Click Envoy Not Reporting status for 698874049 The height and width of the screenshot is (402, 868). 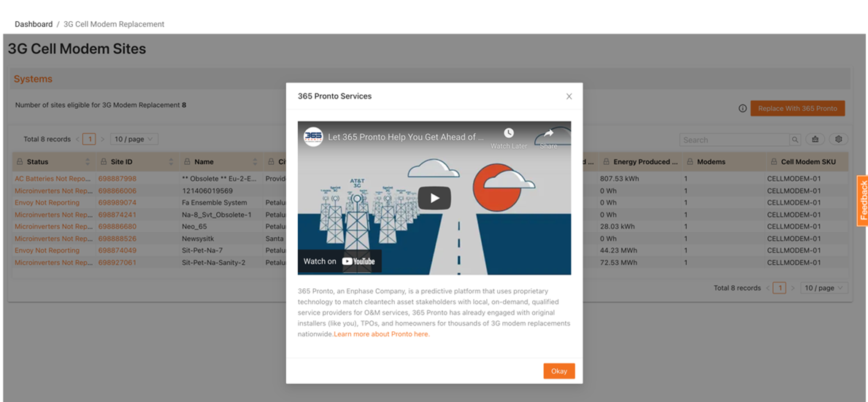(47, 250)
